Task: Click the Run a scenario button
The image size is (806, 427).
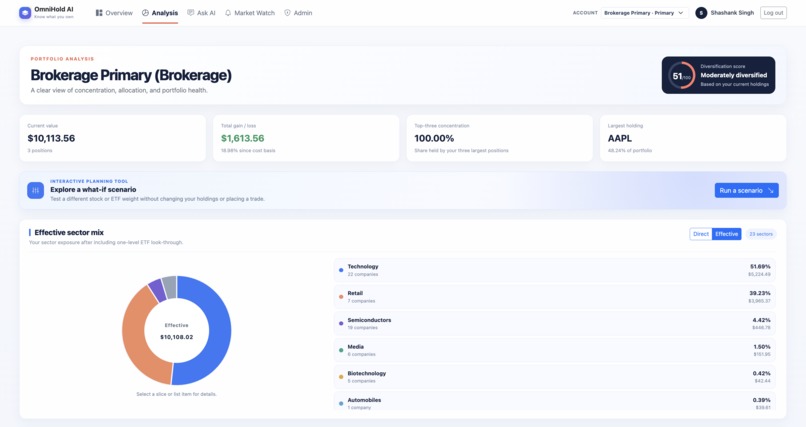Action: (x=746, y=191)
